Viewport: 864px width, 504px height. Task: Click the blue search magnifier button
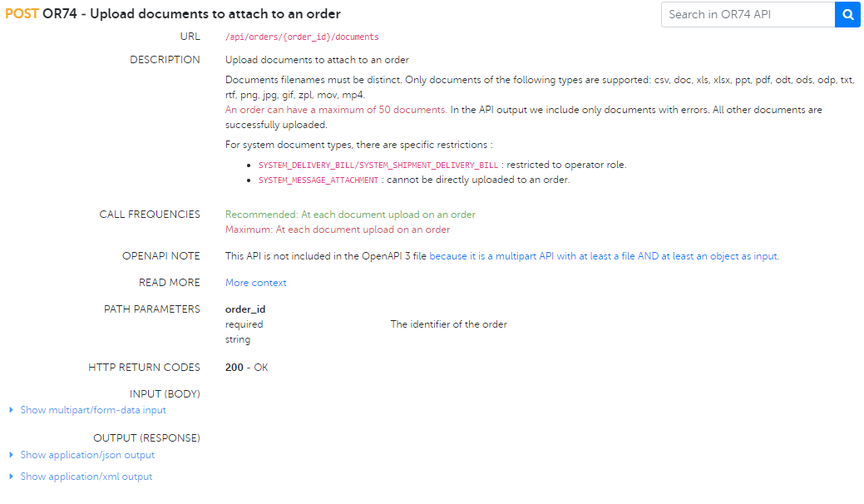tap(847, 15)
